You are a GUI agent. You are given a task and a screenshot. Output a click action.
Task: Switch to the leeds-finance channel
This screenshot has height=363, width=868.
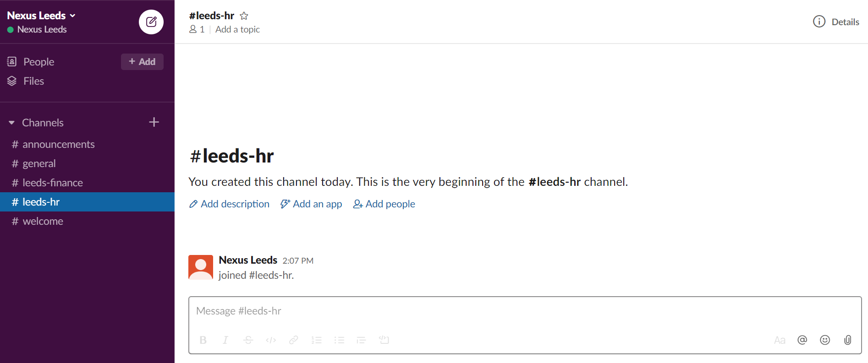pos(53,182)
